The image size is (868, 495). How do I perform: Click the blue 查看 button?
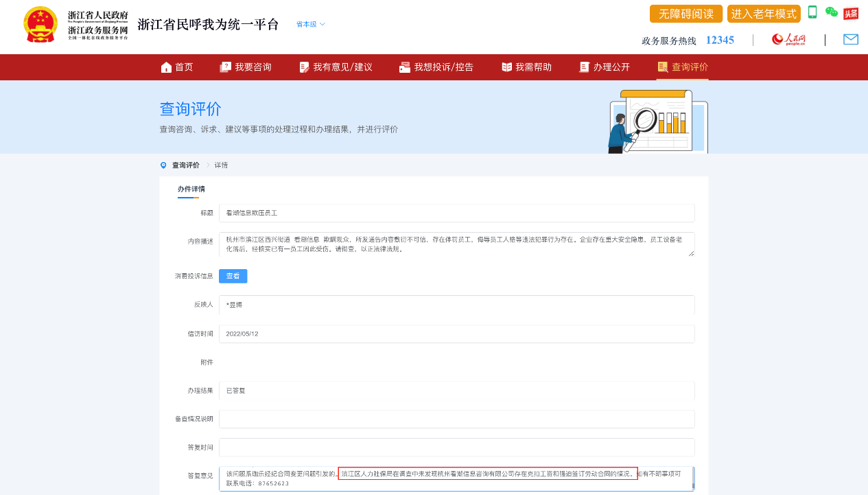[x=233, y=276]
